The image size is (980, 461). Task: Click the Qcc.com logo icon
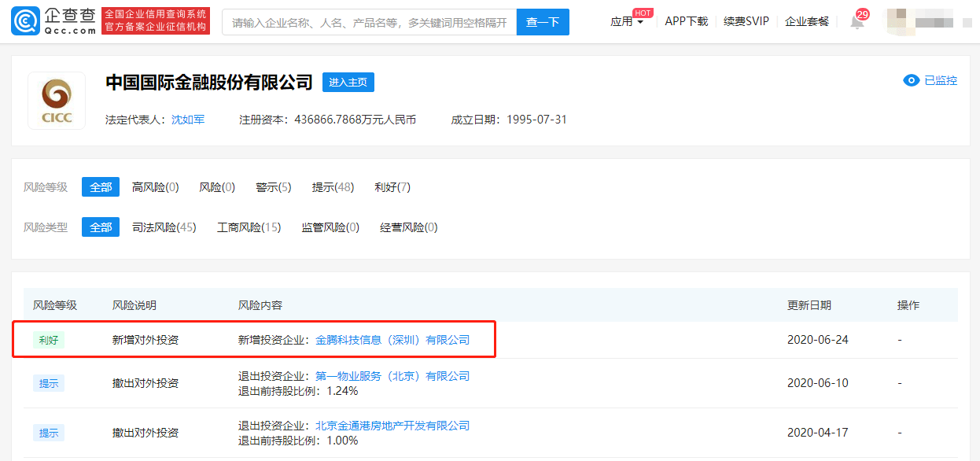[24, 22]
